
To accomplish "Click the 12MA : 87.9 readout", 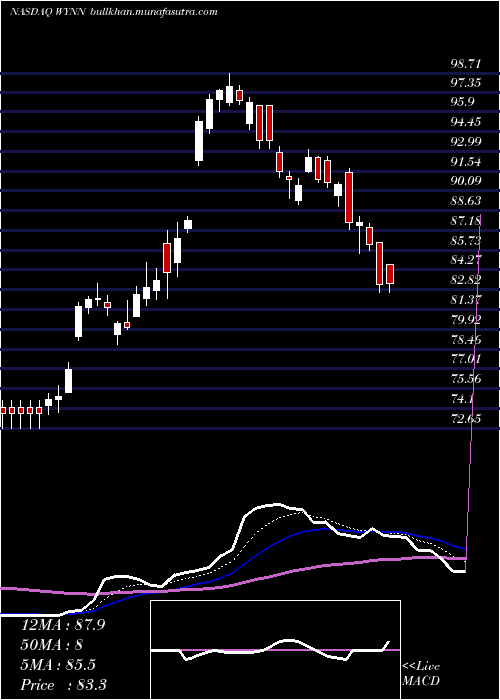I will click(63, 625).
